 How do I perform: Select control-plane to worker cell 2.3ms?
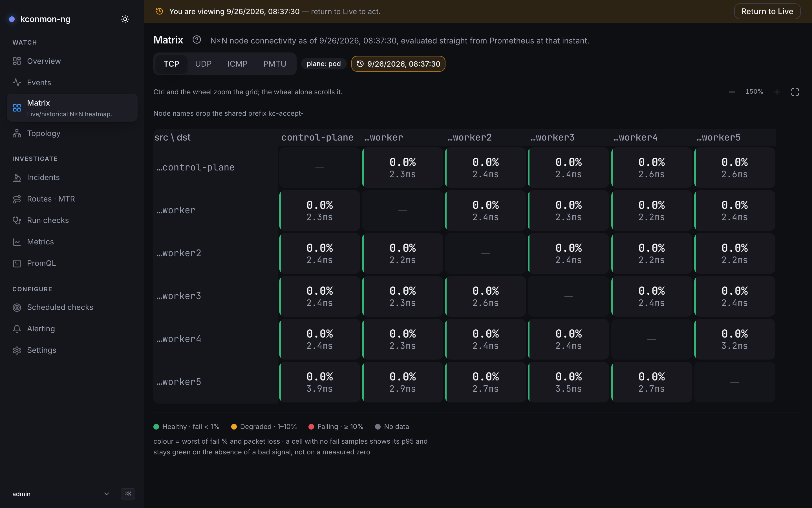(403, 168)
